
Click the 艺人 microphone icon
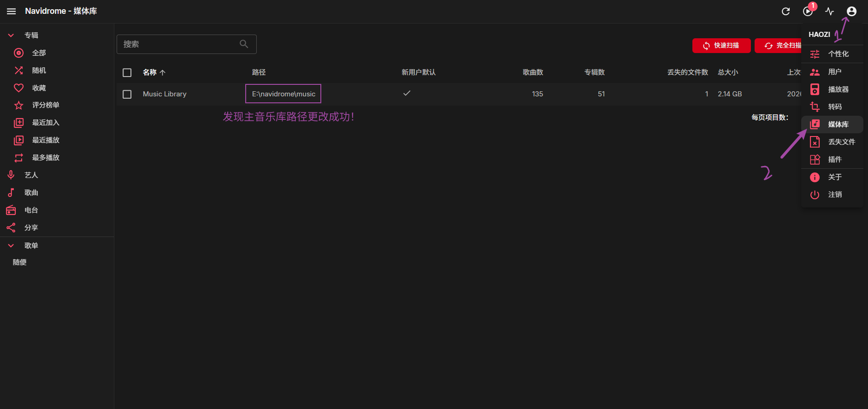click(x=11, y=175)
